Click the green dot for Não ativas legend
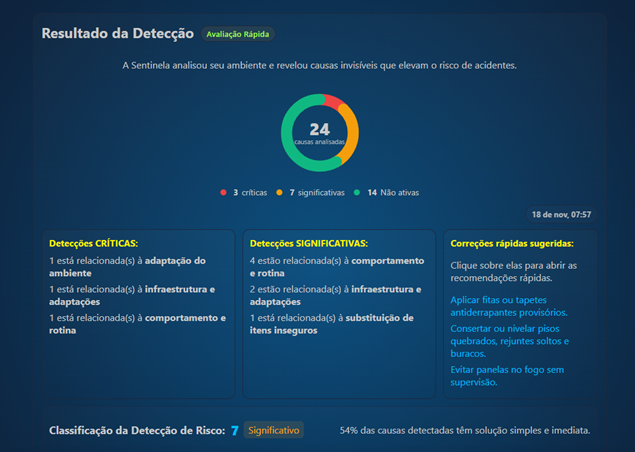This screenshot has width=635, height=452. [357, 192]
